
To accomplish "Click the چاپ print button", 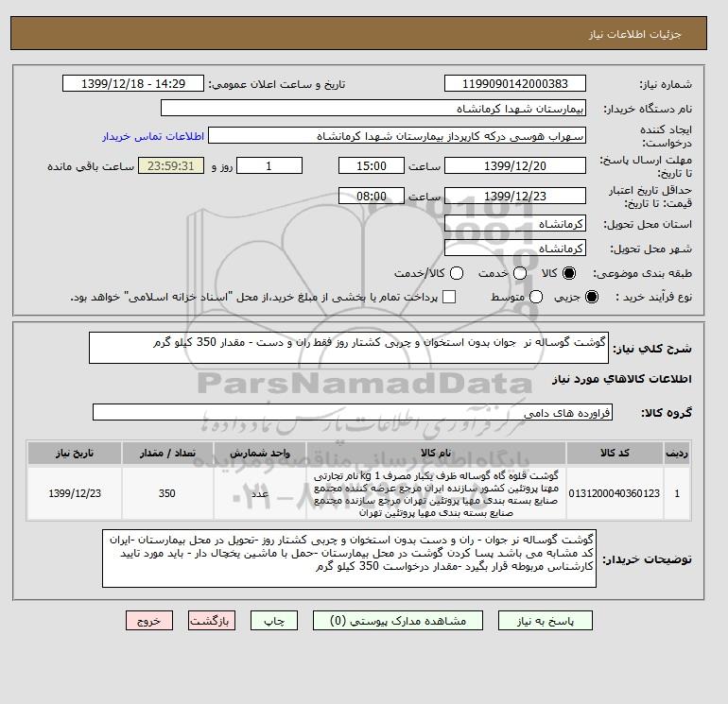I will click(274, 621).
